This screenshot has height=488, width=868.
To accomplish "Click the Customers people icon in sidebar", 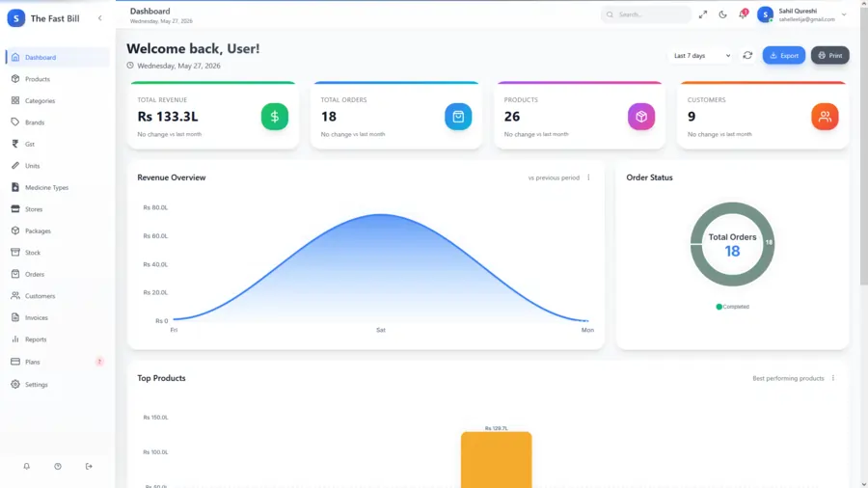I will click(x=14, y=295).
